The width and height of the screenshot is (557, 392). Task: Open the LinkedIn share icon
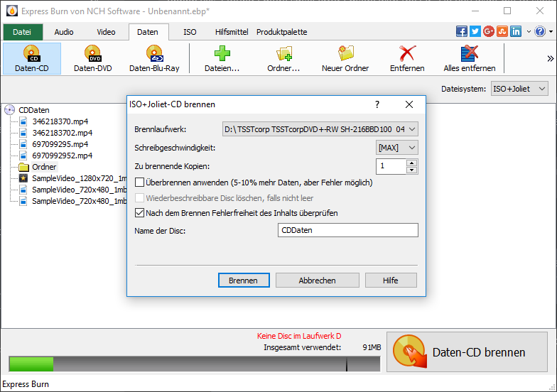(x=516, y=31)
